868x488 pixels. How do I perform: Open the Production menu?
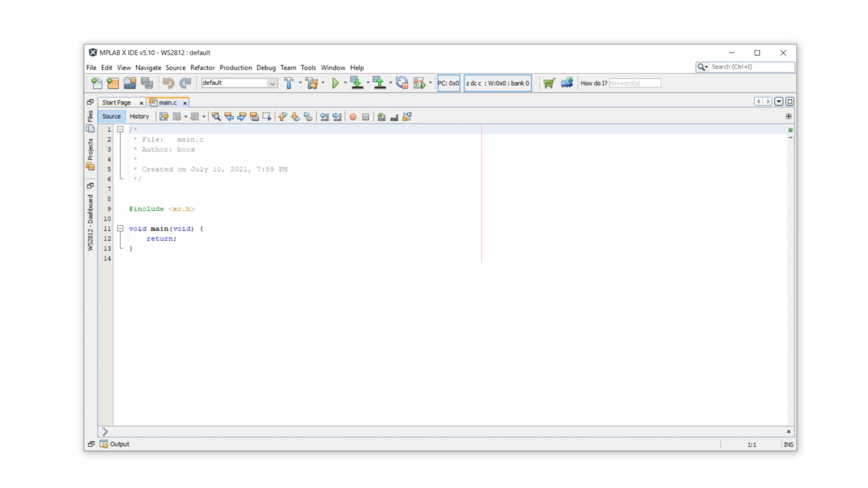[x=236, y=67]
